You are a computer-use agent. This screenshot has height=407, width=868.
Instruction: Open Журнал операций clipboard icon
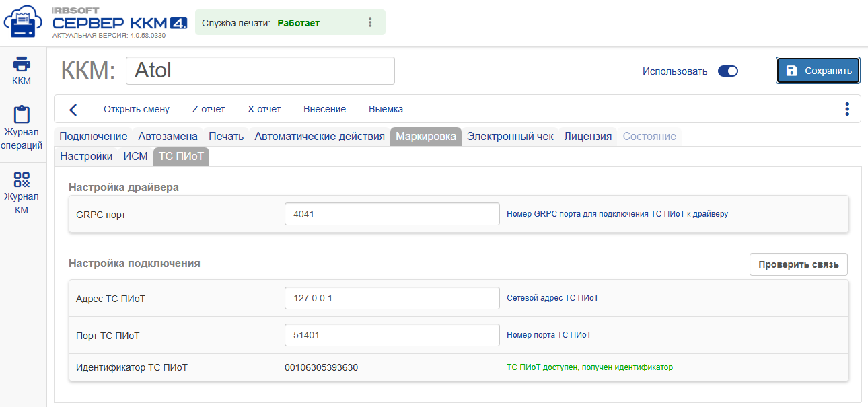pos(22,114)
